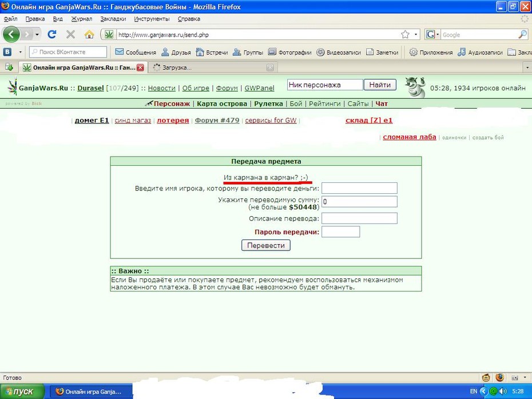
Task: Open the Вид menu
Action: click(x=58, y=19)
